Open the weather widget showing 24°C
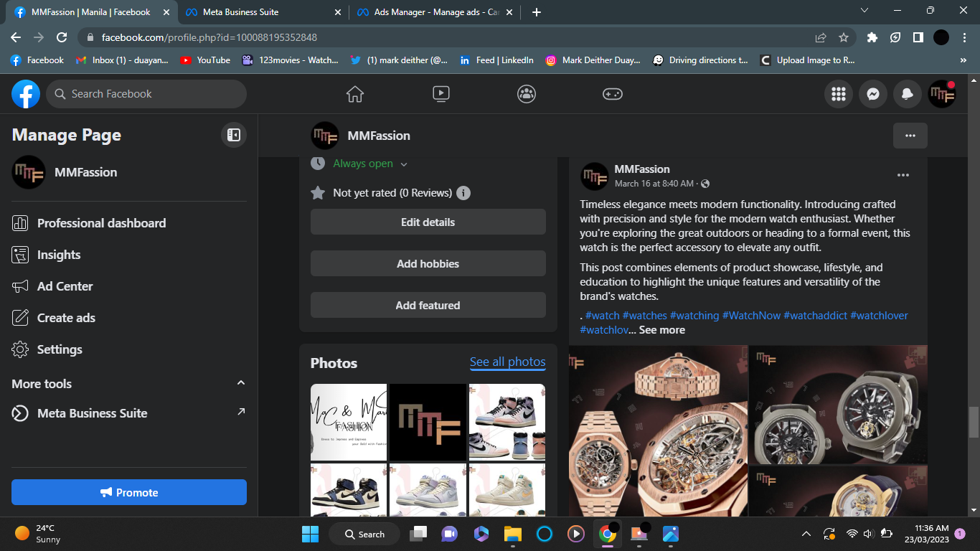980x551 pixels. tap(38, 534)
